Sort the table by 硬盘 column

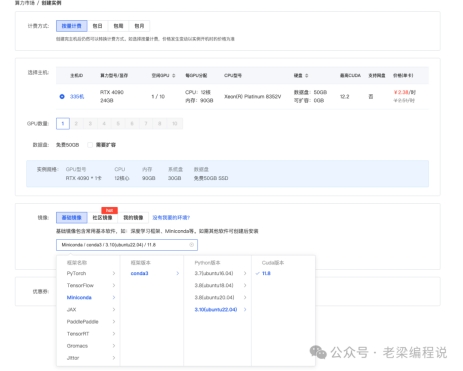(306, 76)
